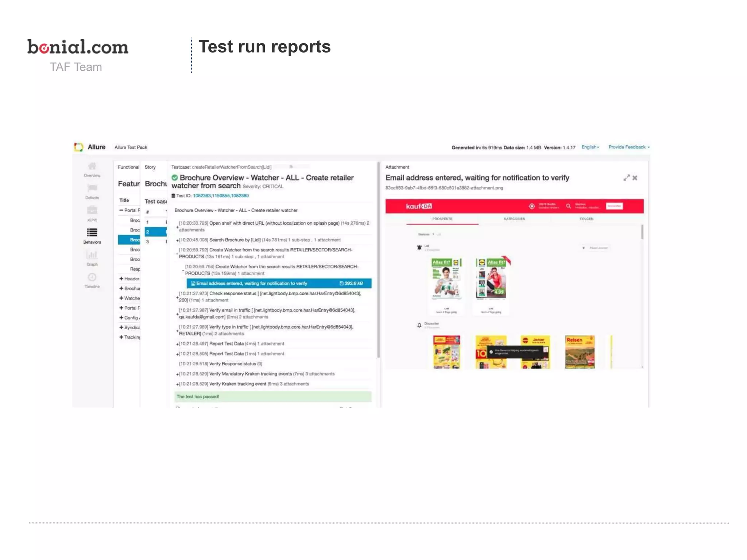Click the green passed status icon
The width and height of the screenshot is (747, 560).
point(175,178)
